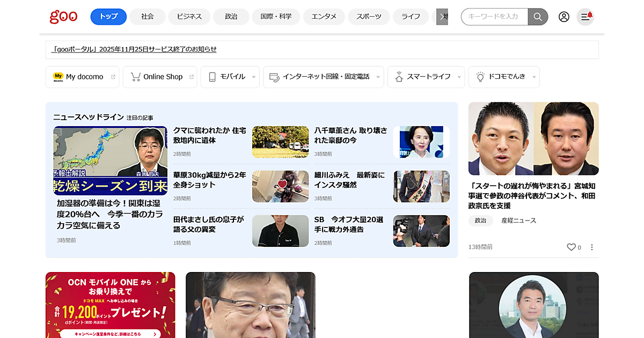Open the user account icon
The image size is (644, 338).
[564, 17]
